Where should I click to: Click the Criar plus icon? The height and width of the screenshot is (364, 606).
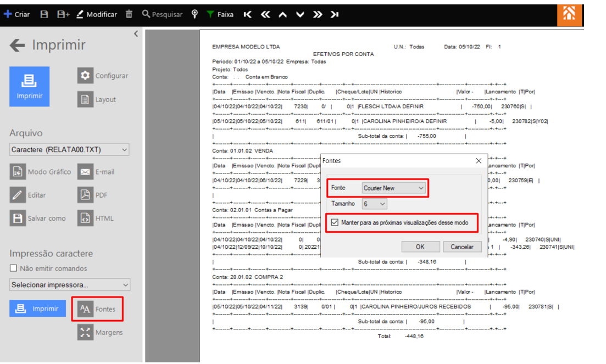point(8,14)
